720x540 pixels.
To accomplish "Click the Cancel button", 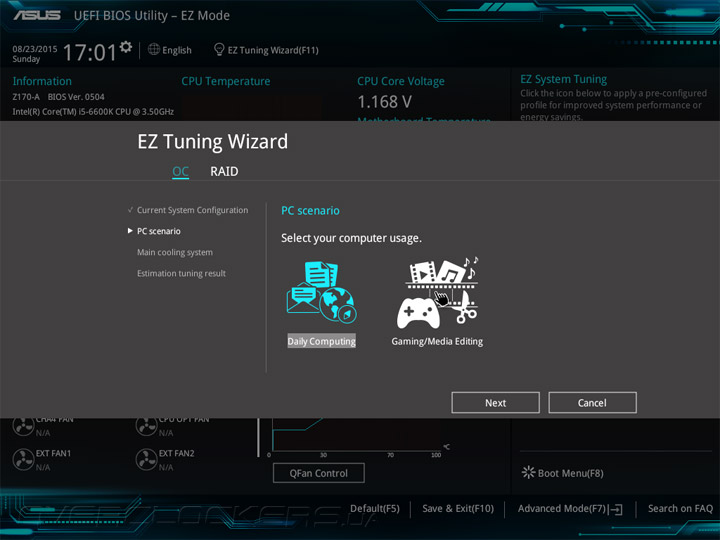I will pyautogui.click(x=592, y=403).
